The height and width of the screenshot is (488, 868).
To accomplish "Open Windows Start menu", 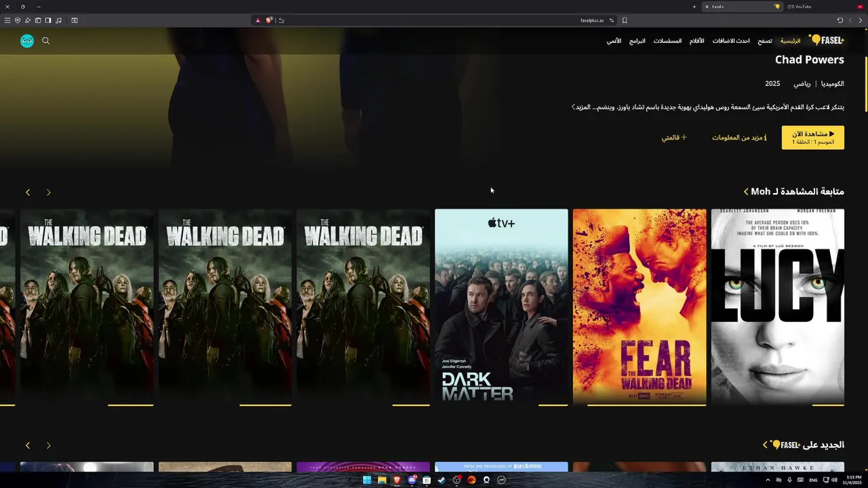I will point(367,480).
